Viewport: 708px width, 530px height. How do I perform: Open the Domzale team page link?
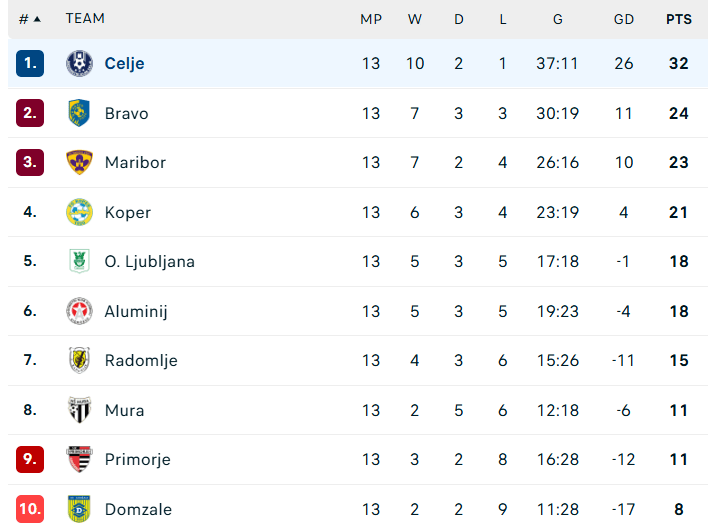point(138,509)
